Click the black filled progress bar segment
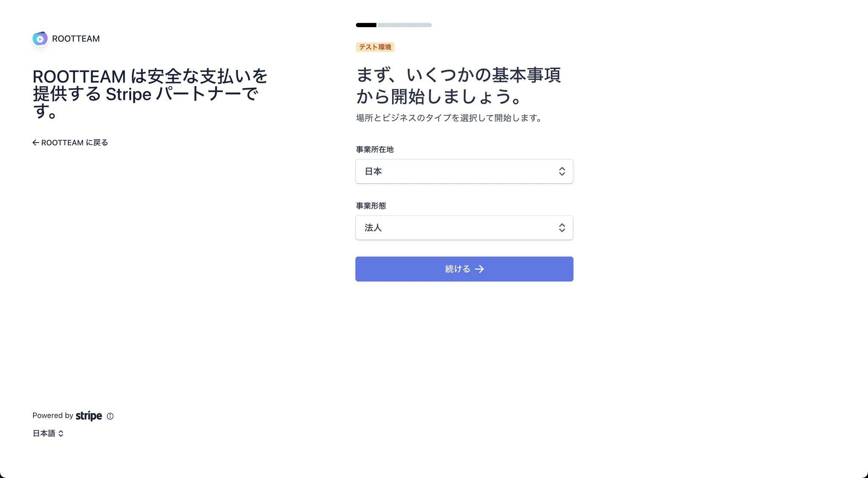This screenshot has height=478, width=868. 366,25
